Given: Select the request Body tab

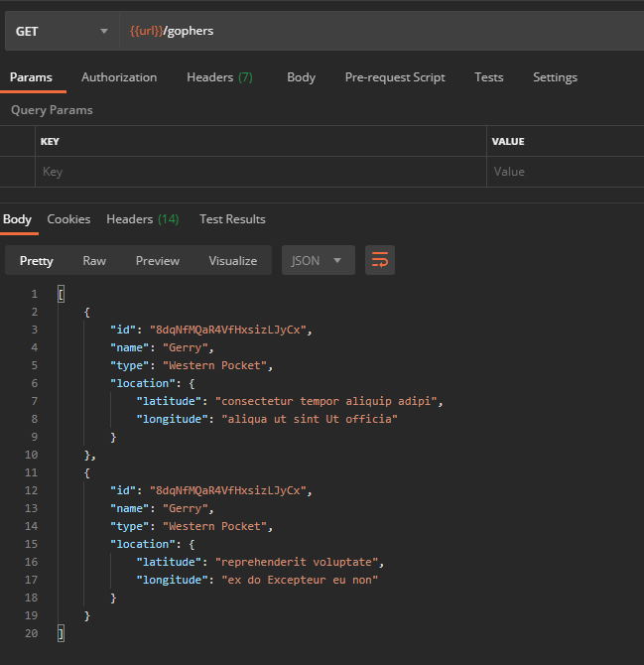Looking at the screenshot, I should 301,77.
